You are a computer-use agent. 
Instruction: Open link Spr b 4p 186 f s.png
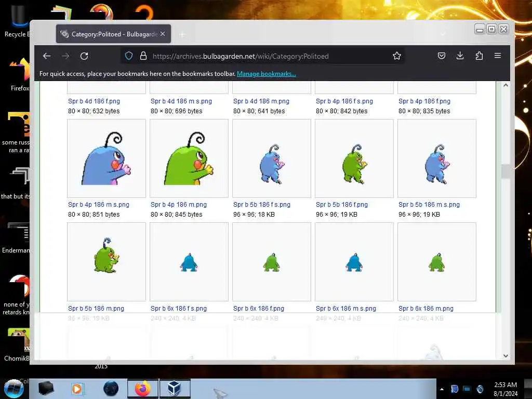tap(344, 101)
